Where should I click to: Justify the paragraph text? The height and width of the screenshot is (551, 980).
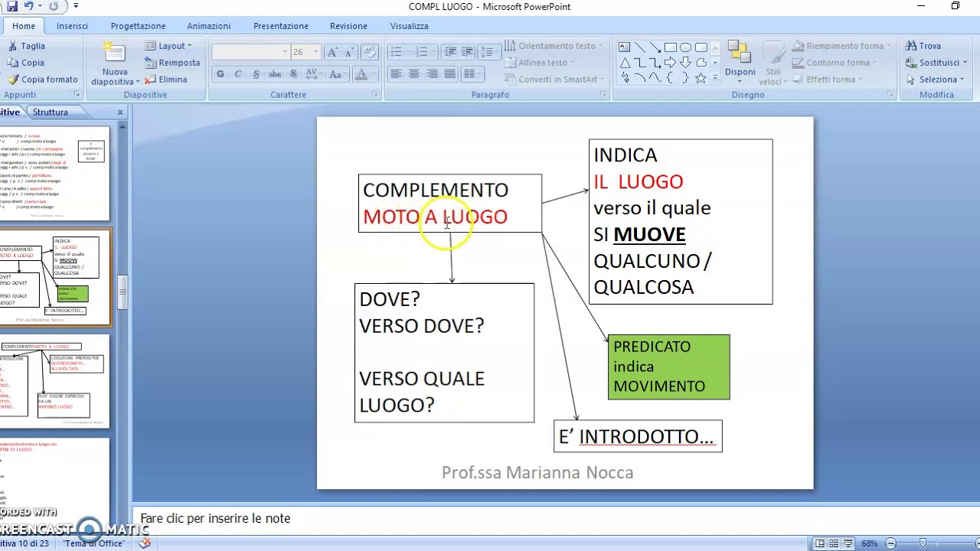pos(450,74)
